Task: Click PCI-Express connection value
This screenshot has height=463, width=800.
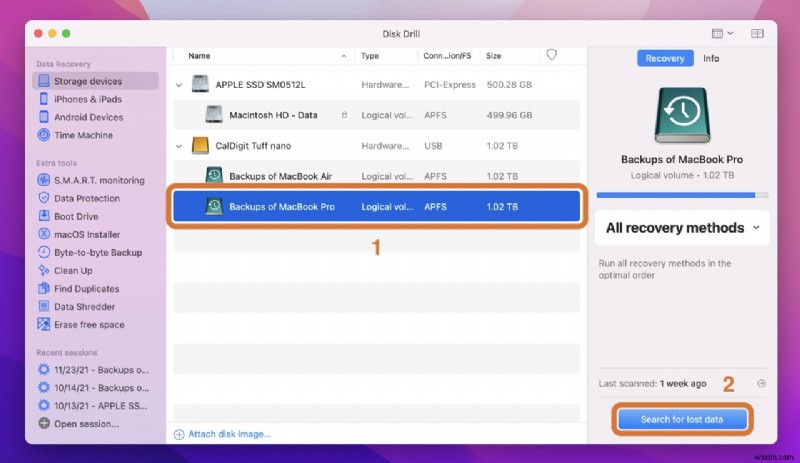Action: pos(449,85)
